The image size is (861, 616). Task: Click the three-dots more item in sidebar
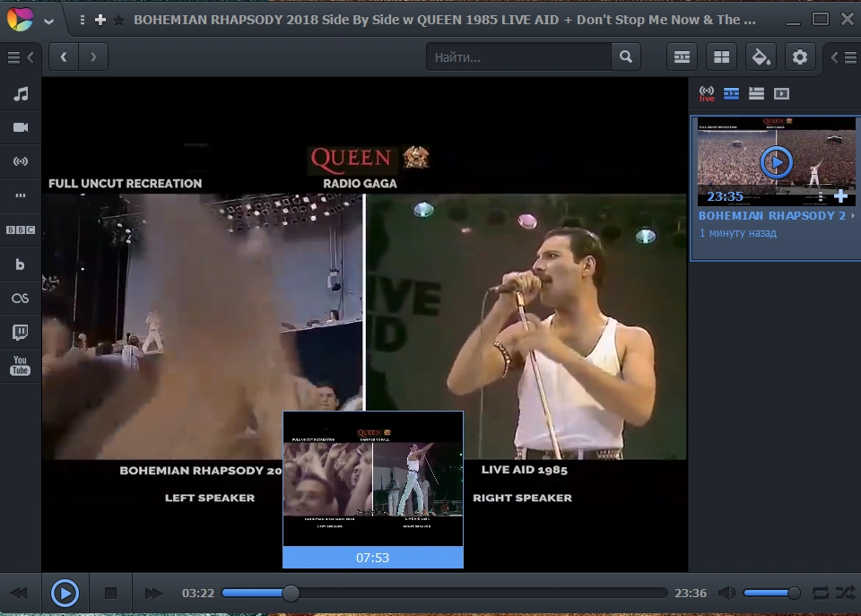[x=21, y=195]
